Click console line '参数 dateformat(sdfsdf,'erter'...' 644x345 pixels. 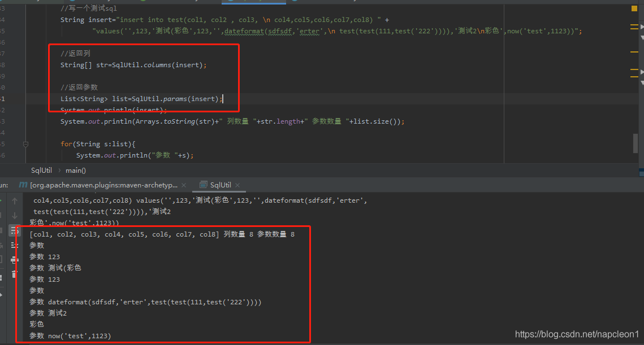(145, 302)
